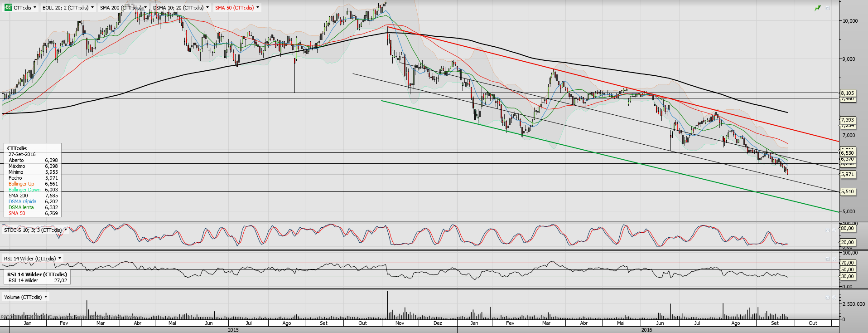
Task: Open the BOLL 20; 2 indicator dropdown
Action: [x=92, y=8]
